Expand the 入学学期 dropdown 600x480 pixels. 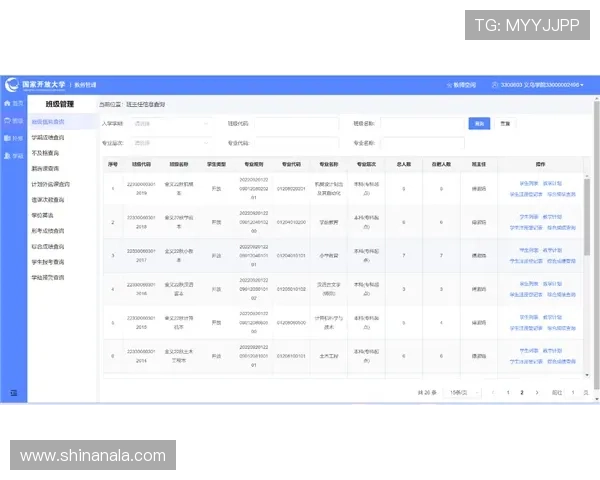(172, 124)
